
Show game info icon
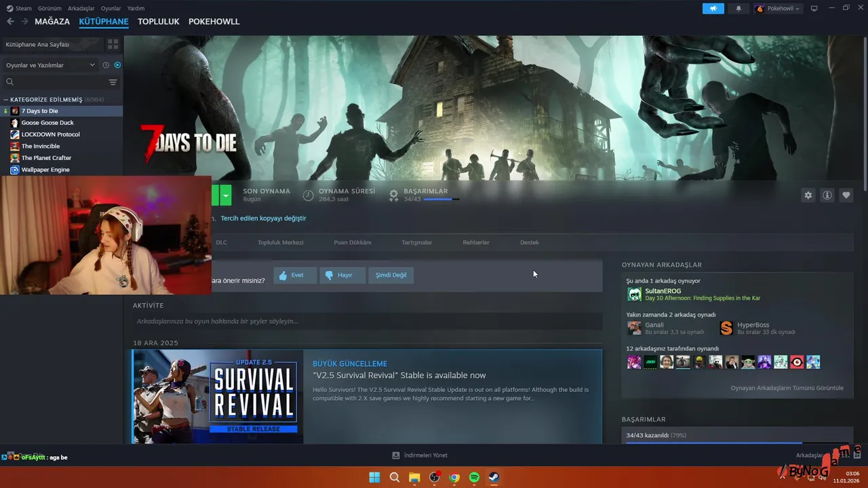pos(827,195)
